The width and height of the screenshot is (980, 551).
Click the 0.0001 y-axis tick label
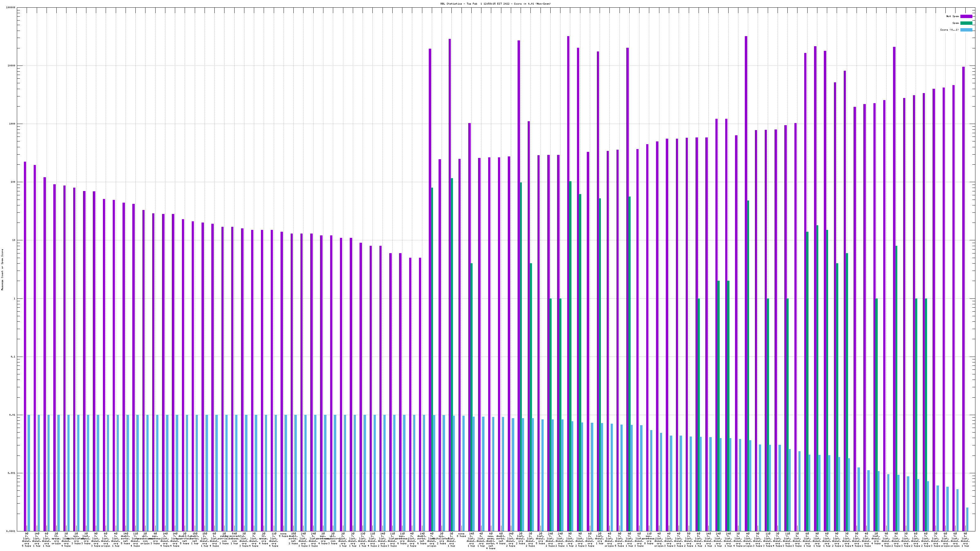10,531
